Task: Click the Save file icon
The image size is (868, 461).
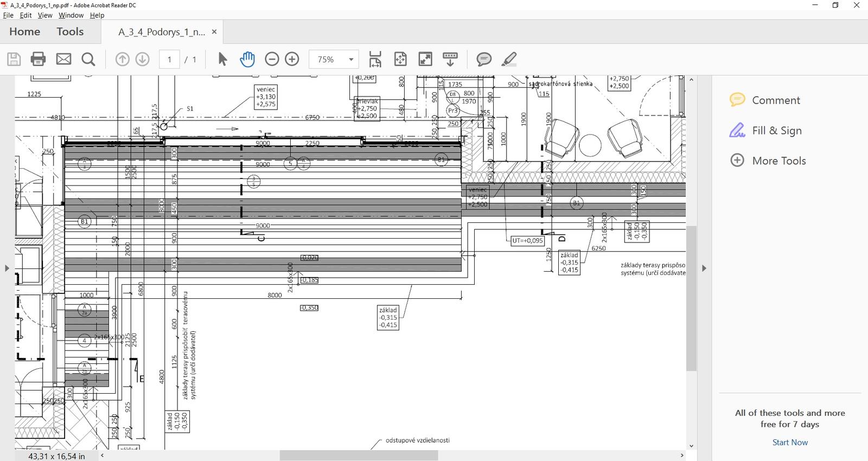Action: (14, 59)
